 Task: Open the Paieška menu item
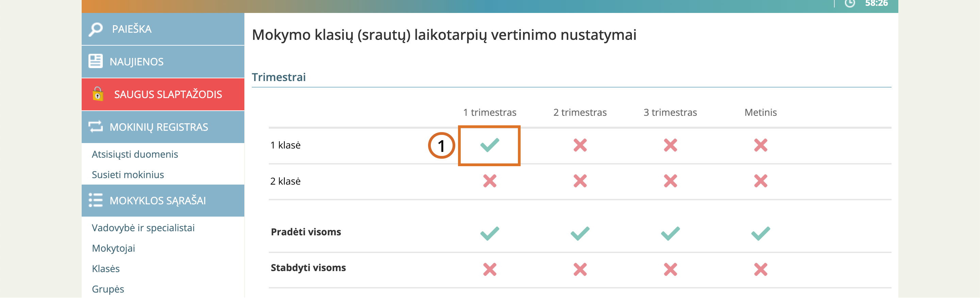132,29
